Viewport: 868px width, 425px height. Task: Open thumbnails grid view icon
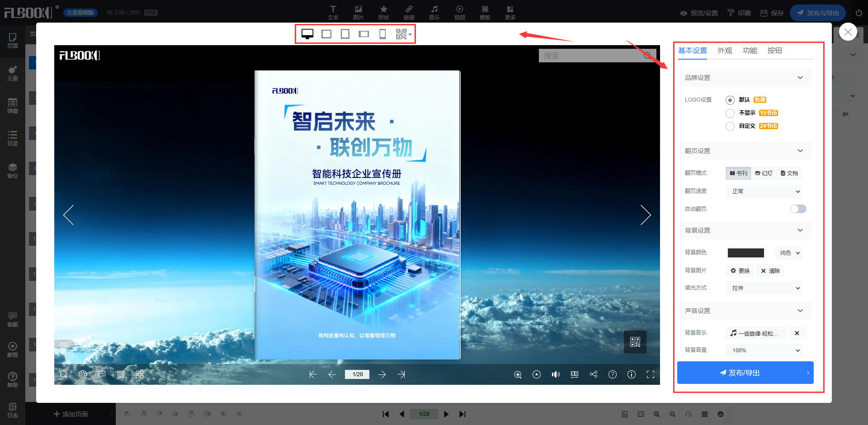pos(140,374)
